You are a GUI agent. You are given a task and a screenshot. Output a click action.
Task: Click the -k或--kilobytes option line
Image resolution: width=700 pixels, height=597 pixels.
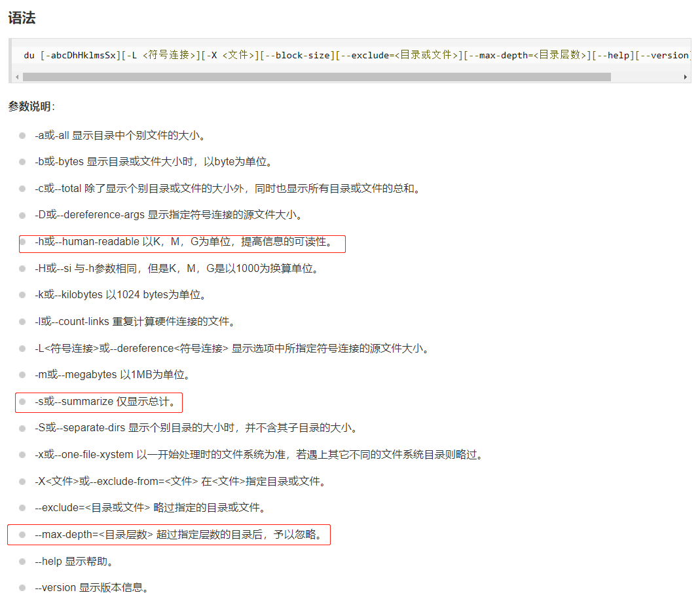coord(120,295)
